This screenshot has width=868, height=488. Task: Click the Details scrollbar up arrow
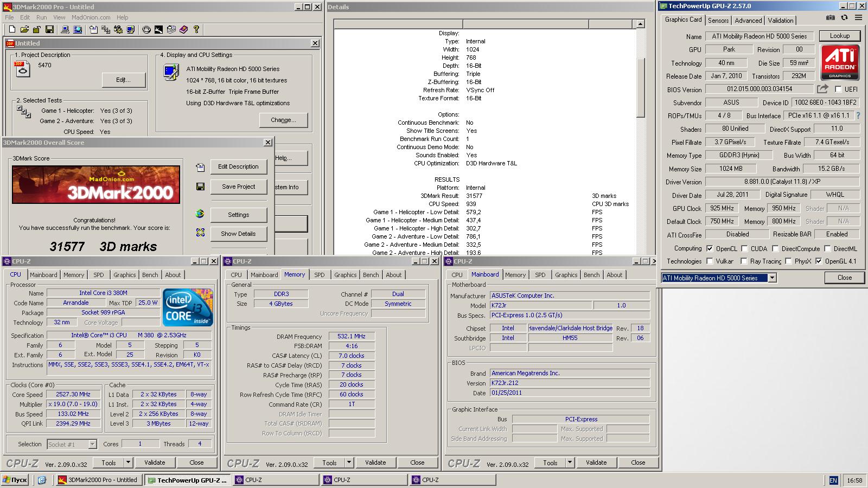641,24
